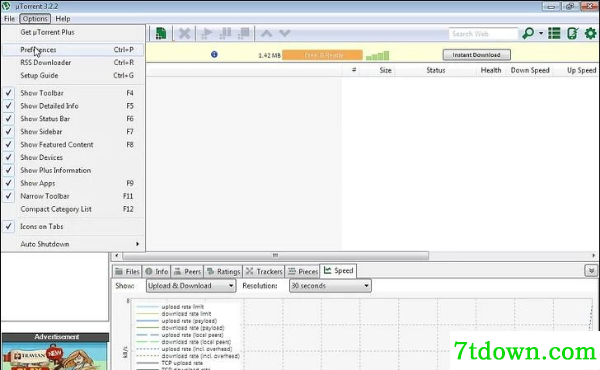Open the Resolution 30 seconds dropdown
600x370 pixels.
pos(330,285)
